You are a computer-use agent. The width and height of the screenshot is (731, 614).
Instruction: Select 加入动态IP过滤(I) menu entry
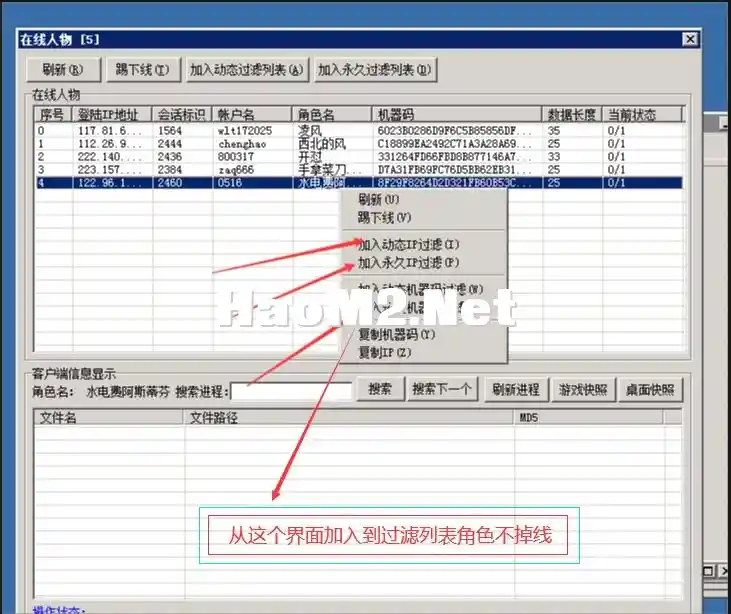click(408, 244)
